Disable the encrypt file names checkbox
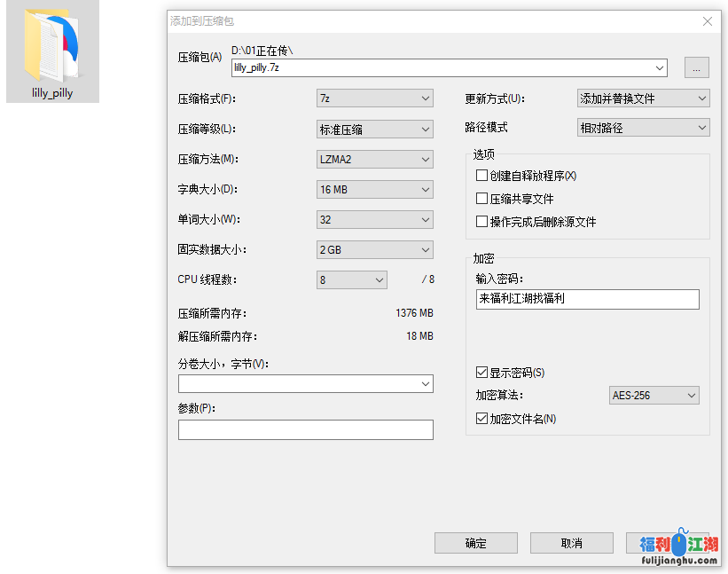The image size is (728, 574). [482, 419]
